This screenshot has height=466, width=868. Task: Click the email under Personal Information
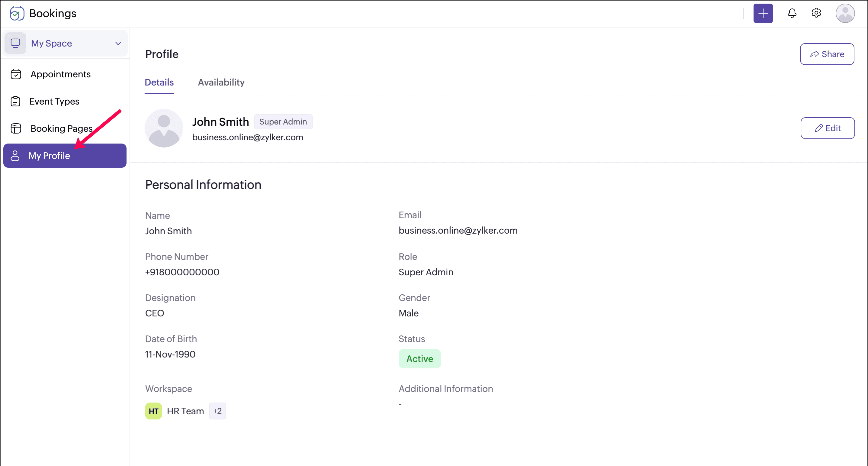click(458, 230)
